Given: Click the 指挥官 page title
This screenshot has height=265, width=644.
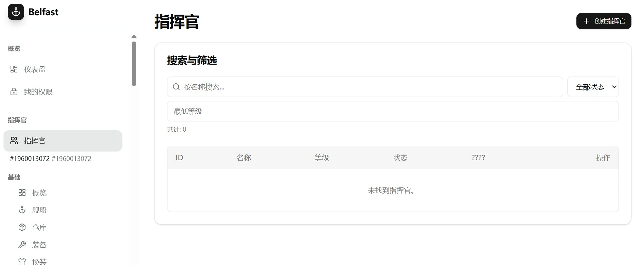Looking at the screenshot, I should click(177, 21).
